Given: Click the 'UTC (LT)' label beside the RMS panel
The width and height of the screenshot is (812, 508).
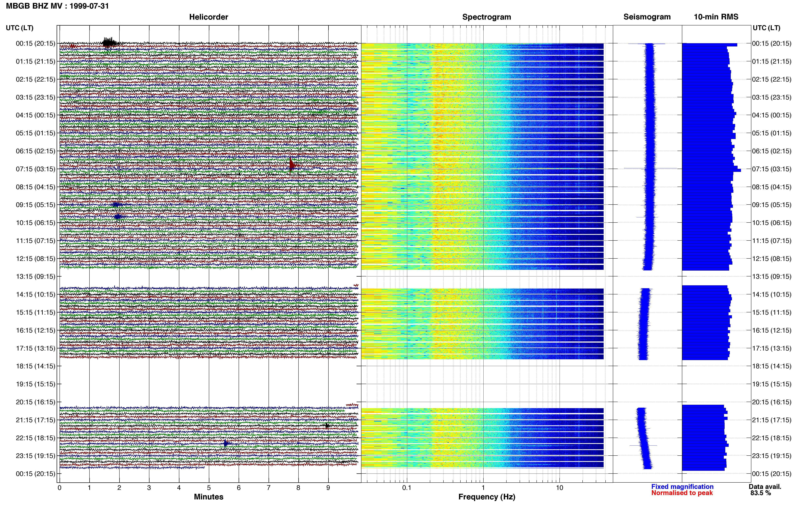Looking at the screenshot, I should click(767, 28).
